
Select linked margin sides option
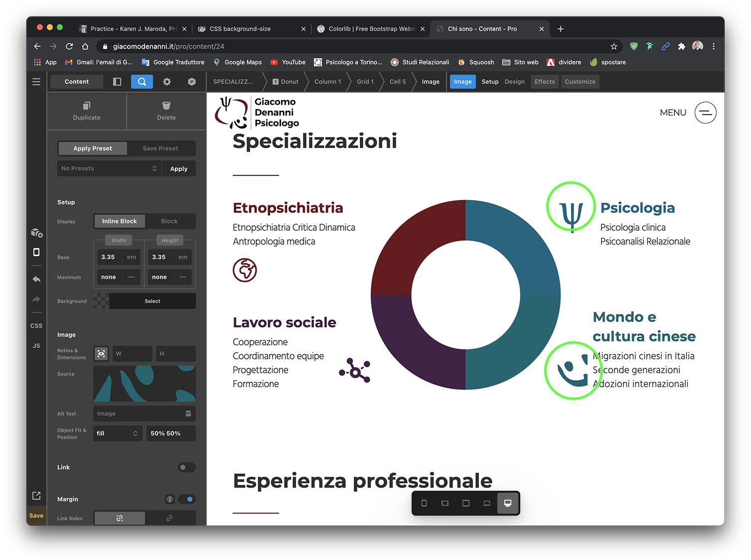click(169, 518)
